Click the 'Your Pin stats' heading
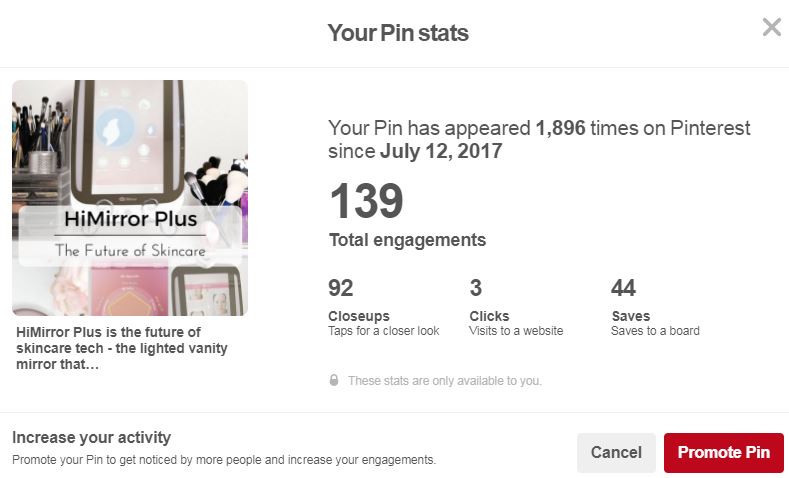The width and height of the screenshot is (789, 478). tap(398, 33)
